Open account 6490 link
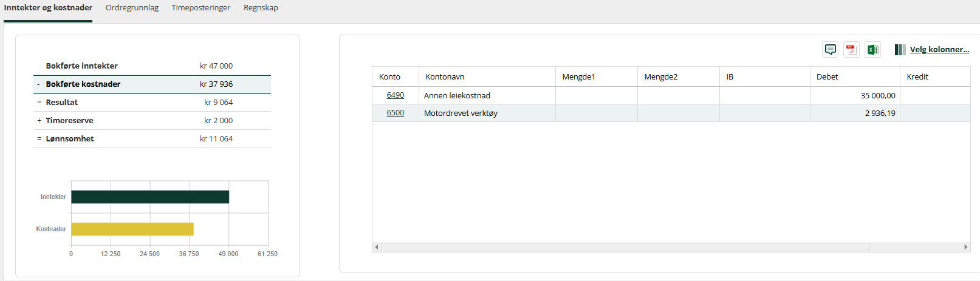The image size is (980, 281). 396,95
